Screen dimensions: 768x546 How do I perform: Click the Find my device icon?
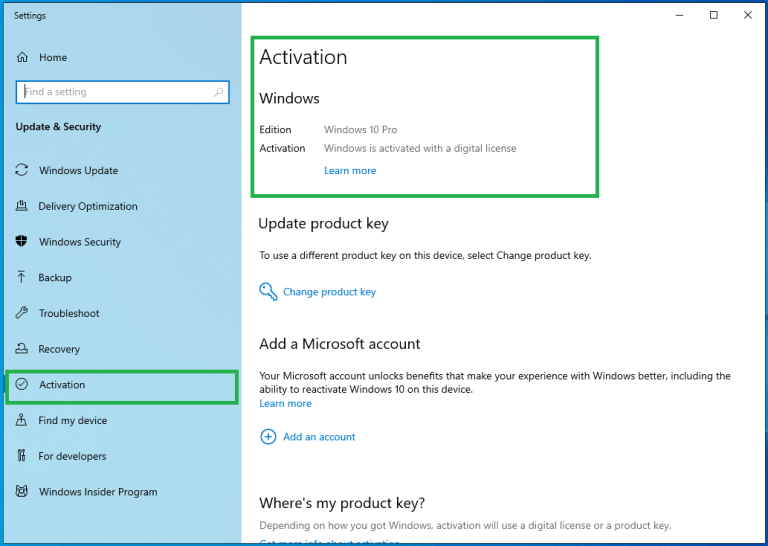(22, 420)
